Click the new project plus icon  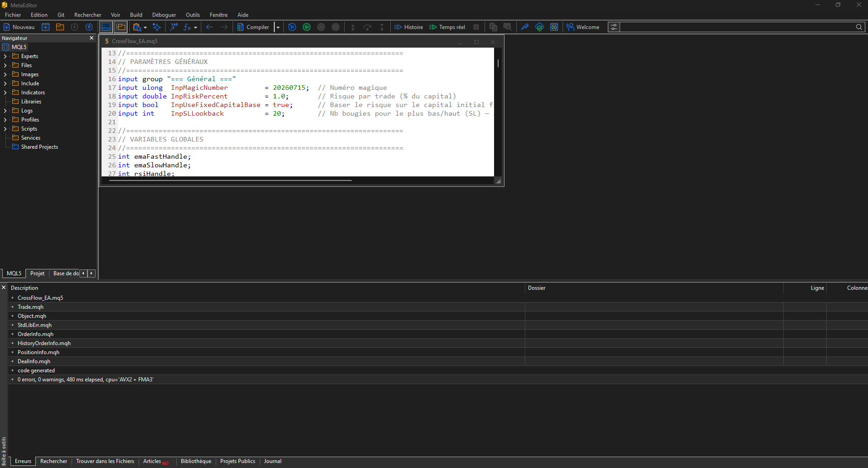pos(46,27)
